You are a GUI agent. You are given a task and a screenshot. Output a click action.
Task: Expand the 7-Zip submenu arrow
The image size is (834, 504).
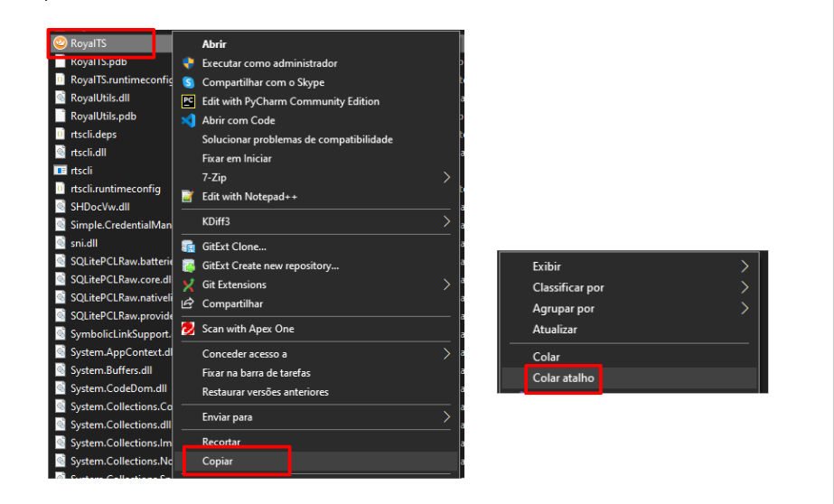coord(446,178)
